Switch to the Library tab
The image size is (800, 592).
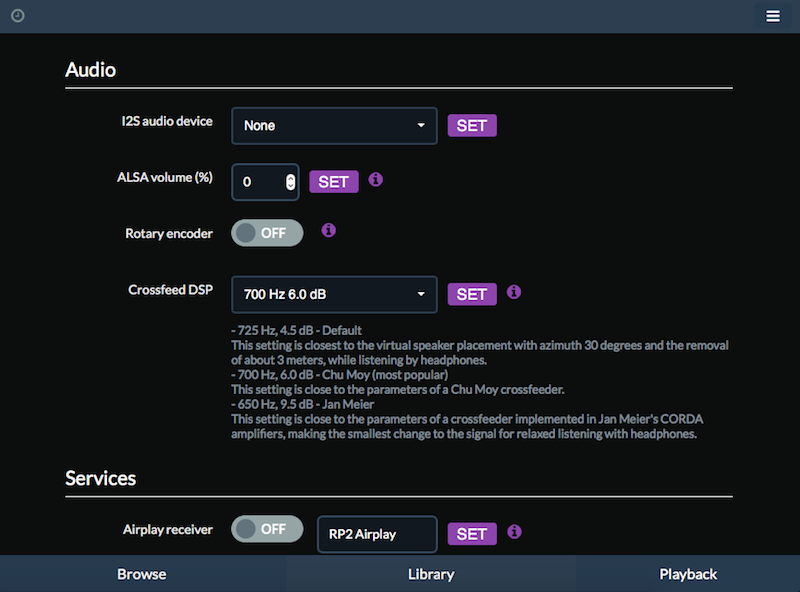pyautogui.click(x=431, y=574)
